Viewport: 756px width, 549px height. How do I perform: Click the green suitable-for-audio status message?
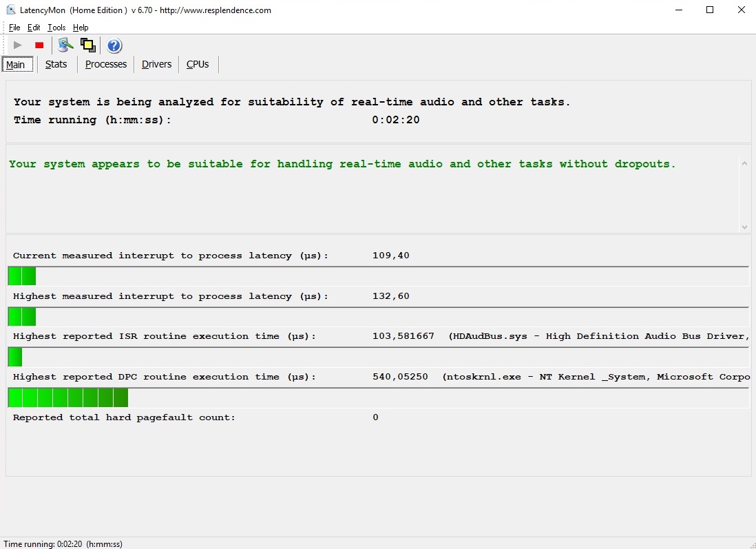pos(342,164)
